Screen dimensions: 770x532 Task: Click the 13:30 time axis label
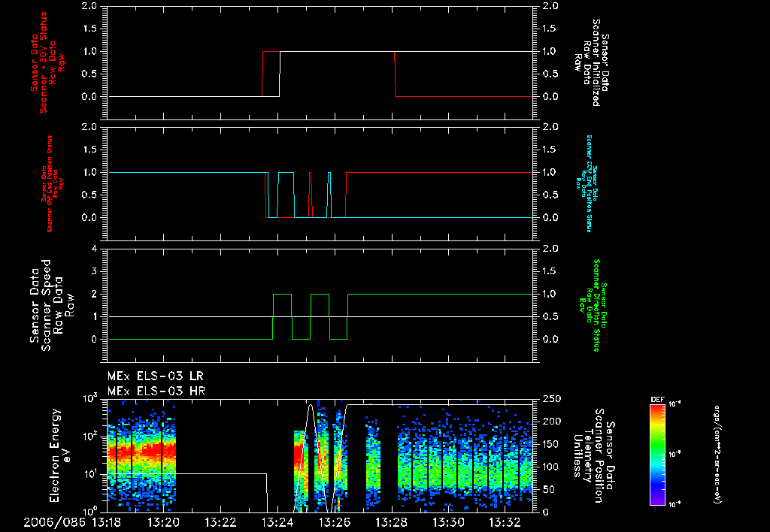click(x=450, y=523)
